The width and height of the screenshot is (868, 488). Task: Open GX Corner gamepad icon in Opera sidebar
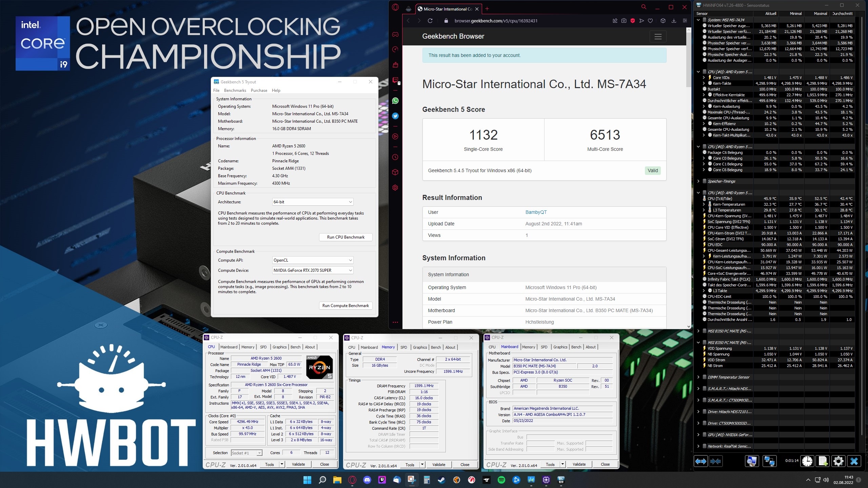coord(395,34)
